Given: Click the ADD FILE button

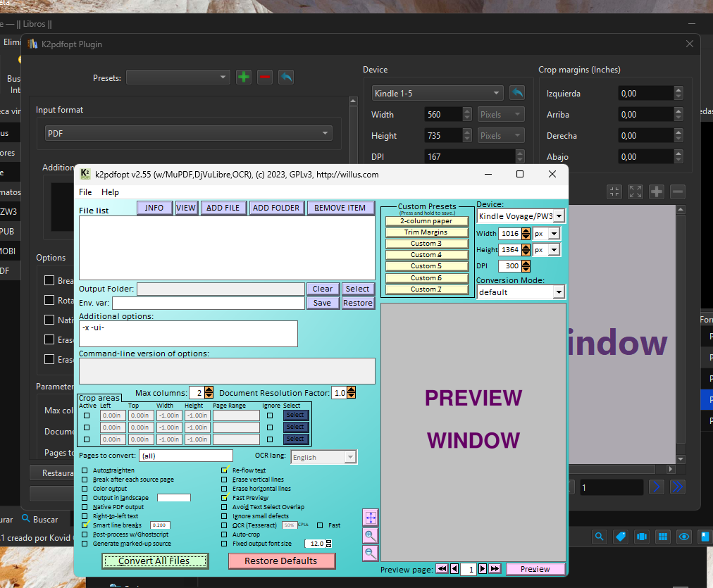Looking at the screenshot, I should click(223, 208).
